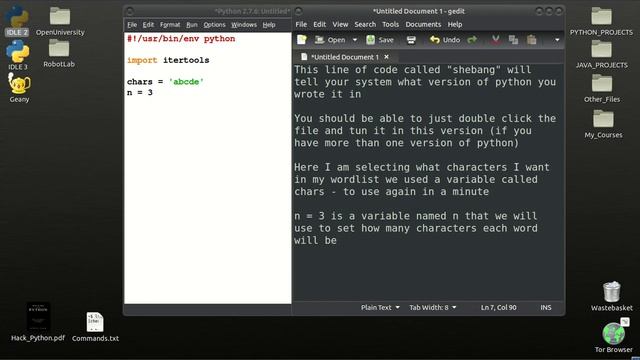Undo the last gedit edit
Viewport: 640px width, 360px height.
click(445, 40)
